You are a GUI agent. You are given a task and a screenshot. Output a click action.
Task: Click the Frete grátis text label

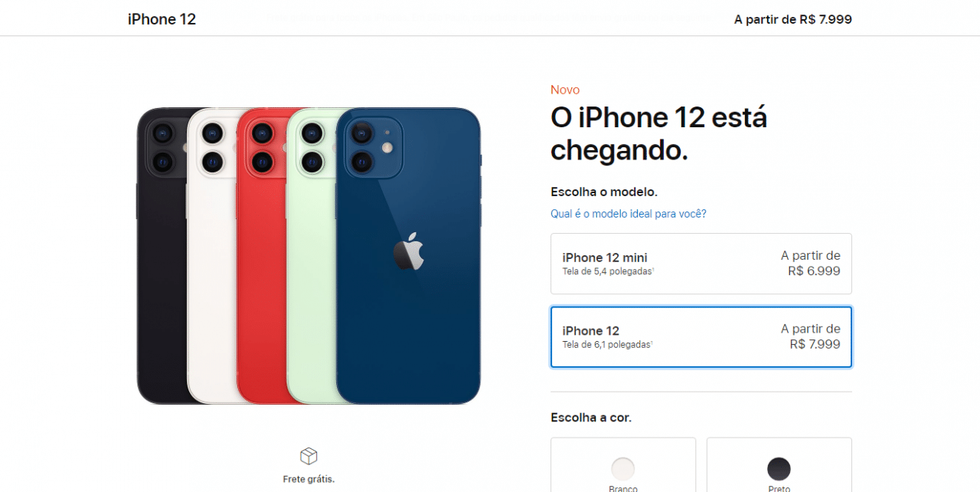click(309, 479)
